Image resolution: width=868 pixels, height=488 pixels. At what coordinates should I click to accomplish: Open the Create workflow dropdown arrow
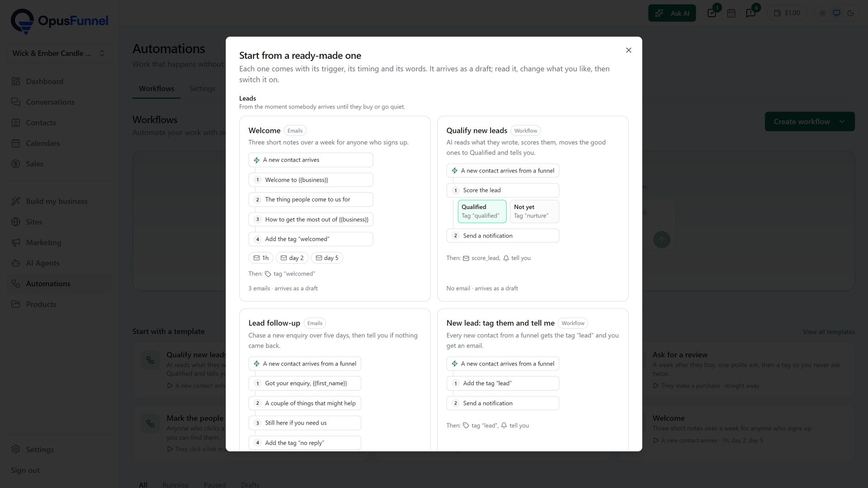click(842, 122)
